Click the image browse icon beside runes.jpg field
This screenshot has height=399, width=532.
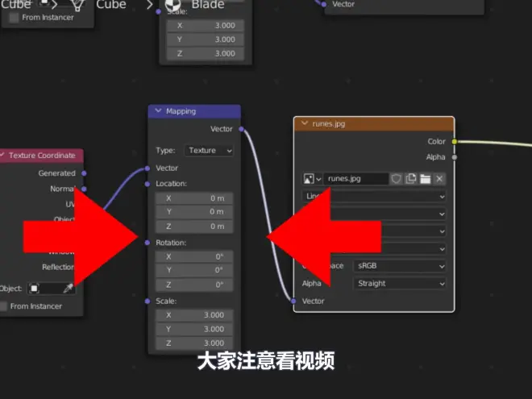click(309, 179)
